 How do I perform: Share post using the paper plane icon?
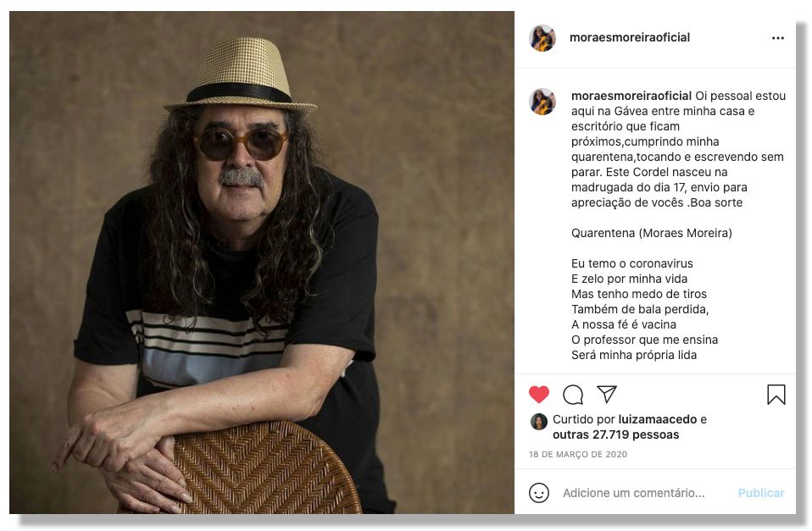(606, 394)
